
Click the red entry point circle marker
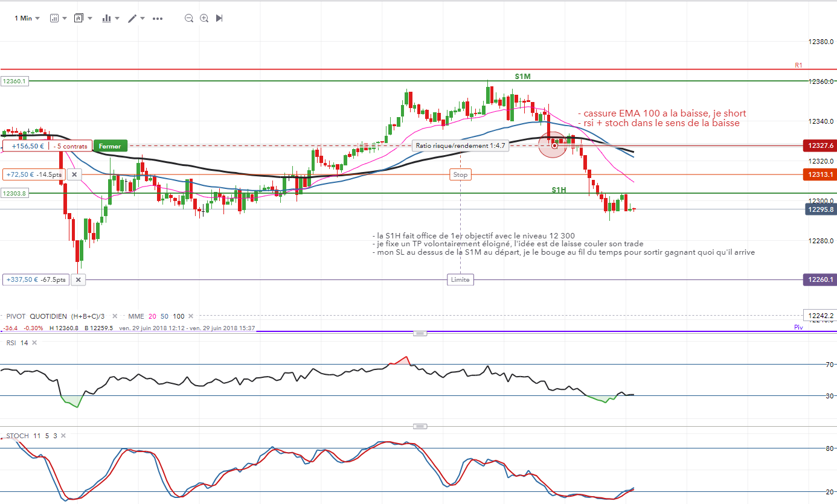click(554, 145)
